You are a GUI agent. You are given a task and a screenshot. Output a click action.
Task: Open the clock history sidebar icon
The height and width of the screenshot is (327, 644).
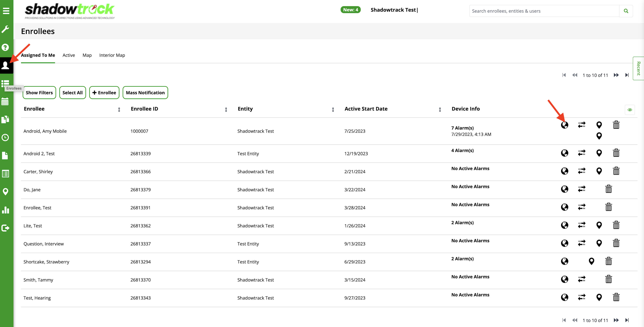pos(5,137)
